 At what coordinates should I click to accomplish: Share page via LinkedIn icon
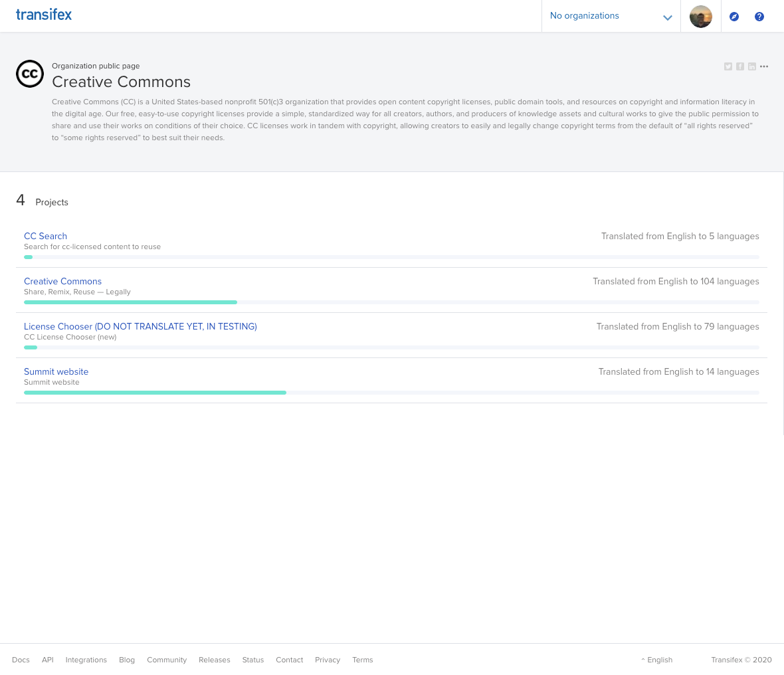point(752,66)
